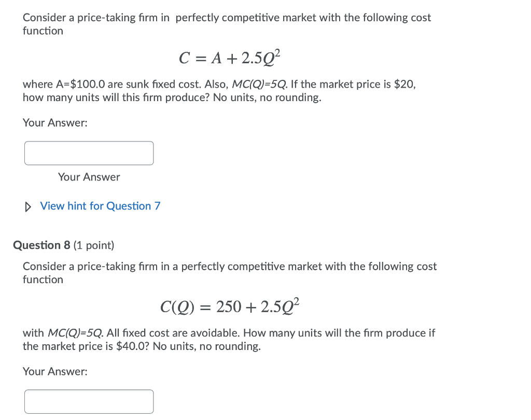Click the Question 8 prompt text
The image size is (531, 420).
[229, 273]
